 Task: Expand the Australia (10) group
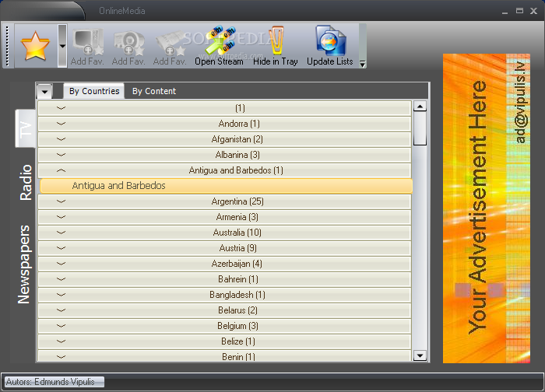pos(224,233)
